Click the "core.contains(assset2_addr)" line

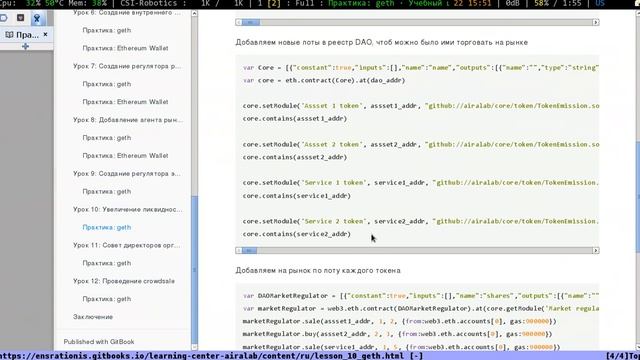coord(295,157)
